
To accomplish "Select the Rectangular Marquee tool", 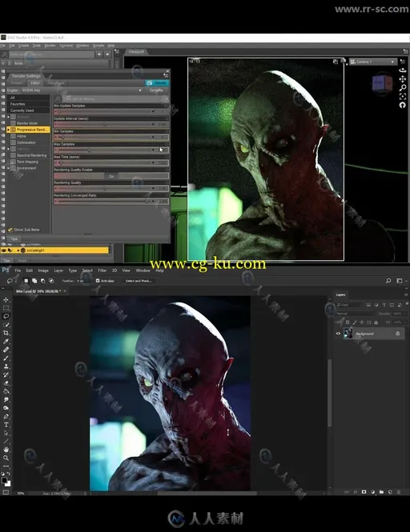I will coord(6,308).
